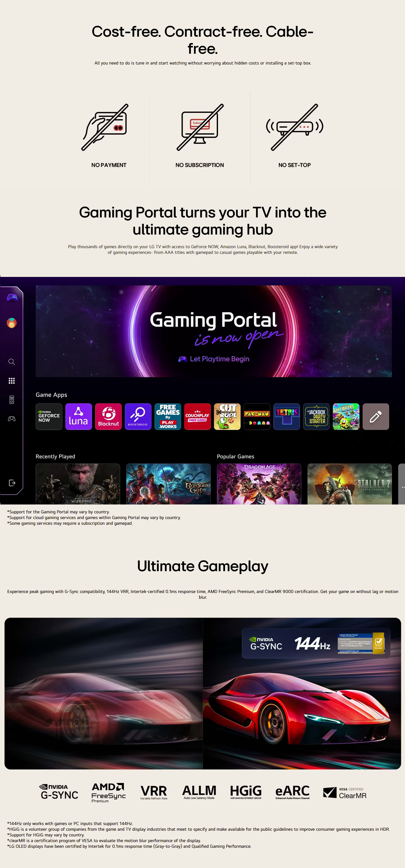Launch the Couchplay Free Games app
Screen dimensions: 405x868
[197, 417]
